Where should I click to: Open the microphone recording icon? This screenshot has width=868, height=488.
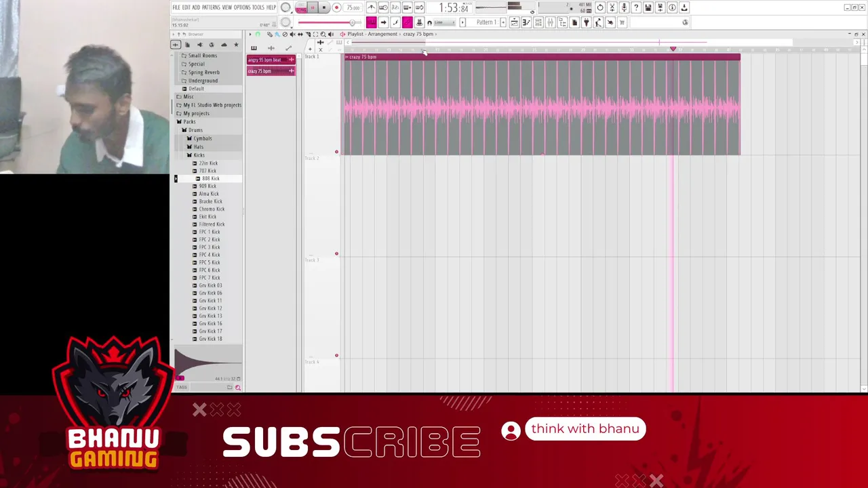click(624, 7)
